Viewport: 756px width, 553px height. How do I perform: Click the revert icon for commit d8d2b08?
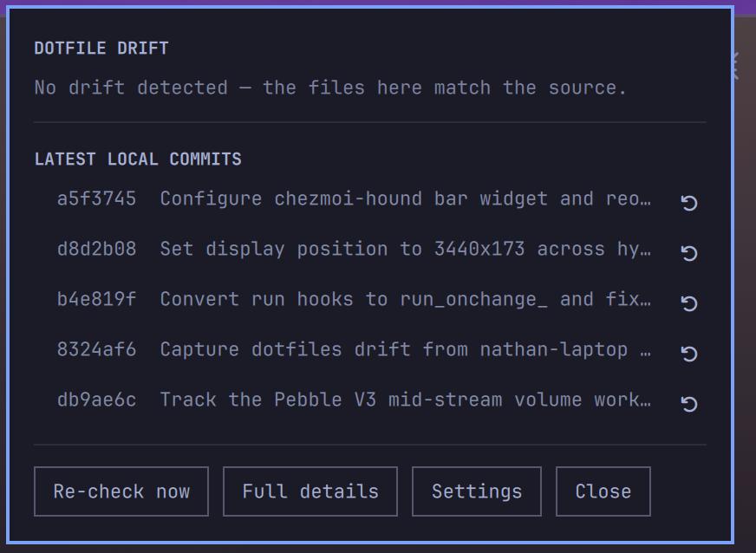point(689,252)
